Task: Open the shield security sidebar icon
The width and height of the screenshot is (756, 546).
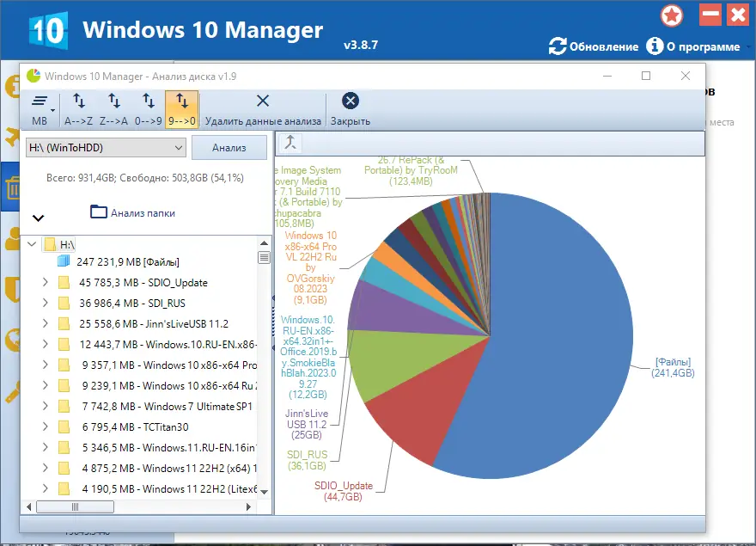Action: [x=12, y=289]
